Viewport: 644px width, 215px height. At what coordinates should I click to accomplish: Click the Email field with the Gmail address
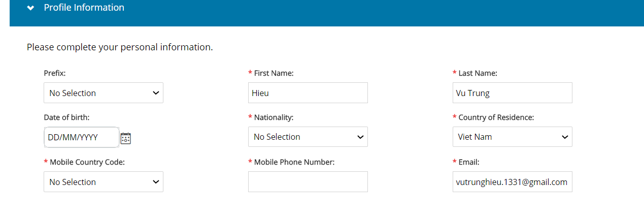pos(513,182)
